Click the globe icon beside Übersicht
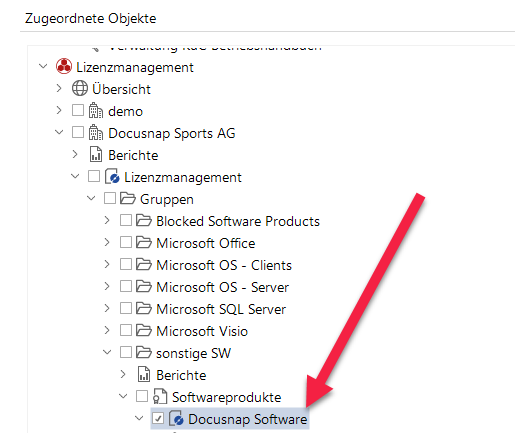 (x=80, y=88)
